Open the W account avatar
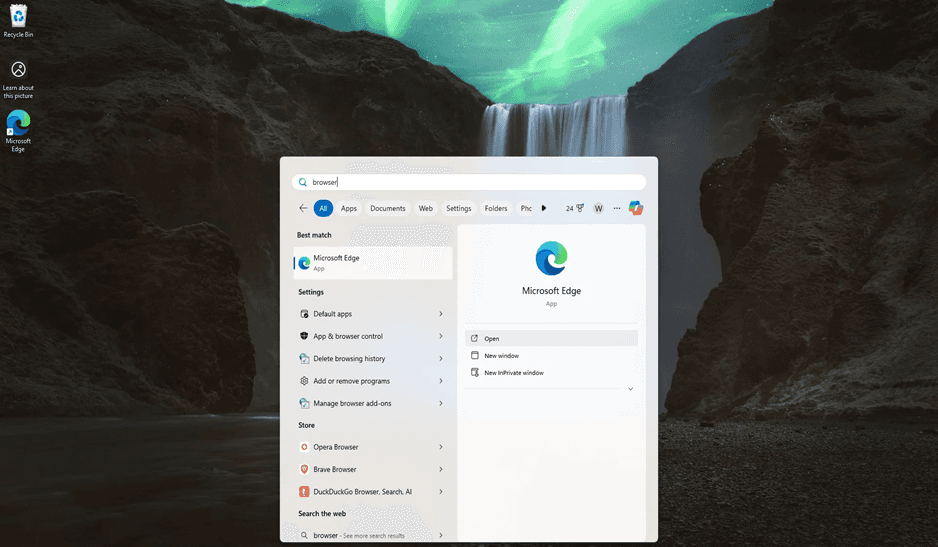Viewport: 938px width, 547px height. 598,208
